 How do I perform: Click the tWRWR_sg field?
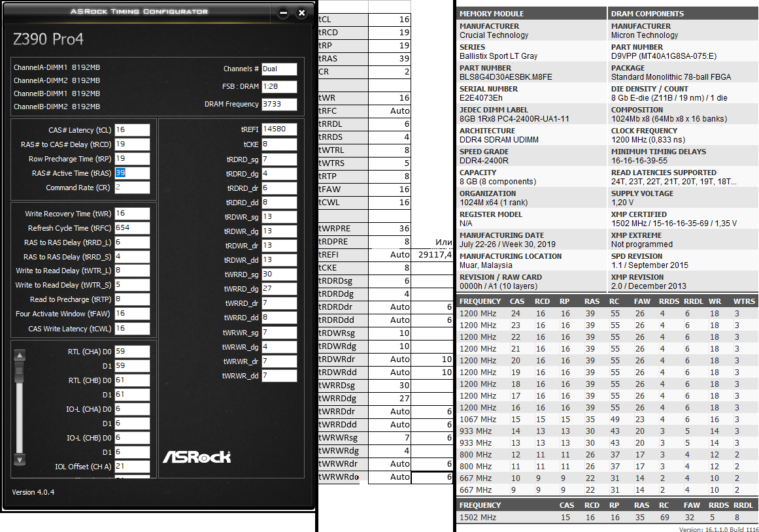[x=279, y=333]
